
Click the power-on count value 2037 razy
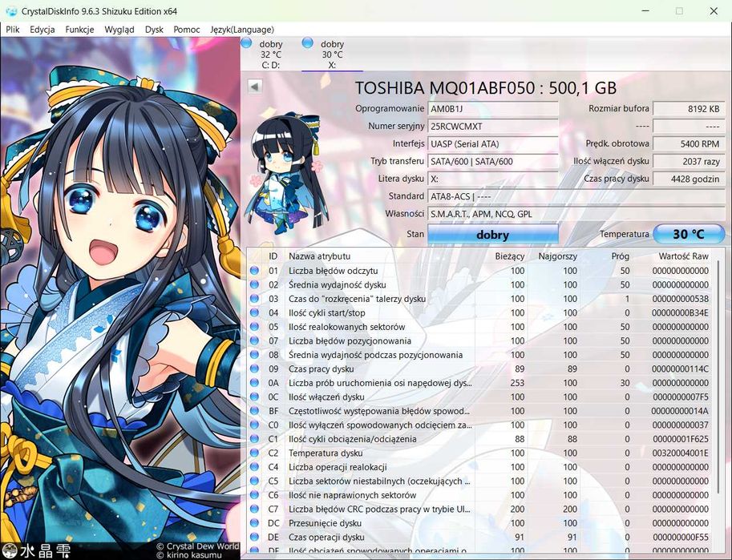pyautogui.click(x=689, y=162)
